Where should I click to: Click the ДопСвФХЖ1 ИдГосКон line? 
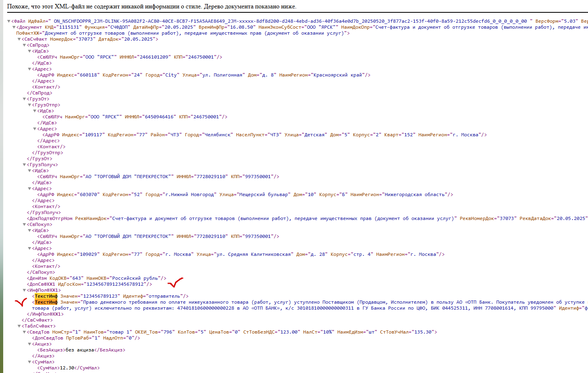click(x=89, y=284)
